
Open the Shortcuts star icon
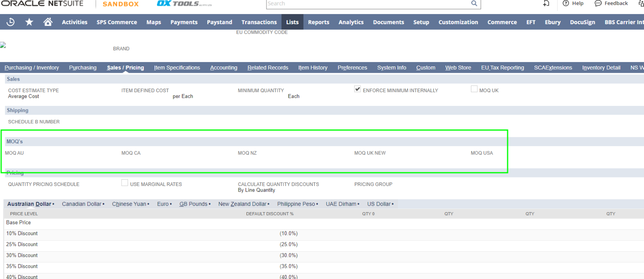(x=29, y=22)
